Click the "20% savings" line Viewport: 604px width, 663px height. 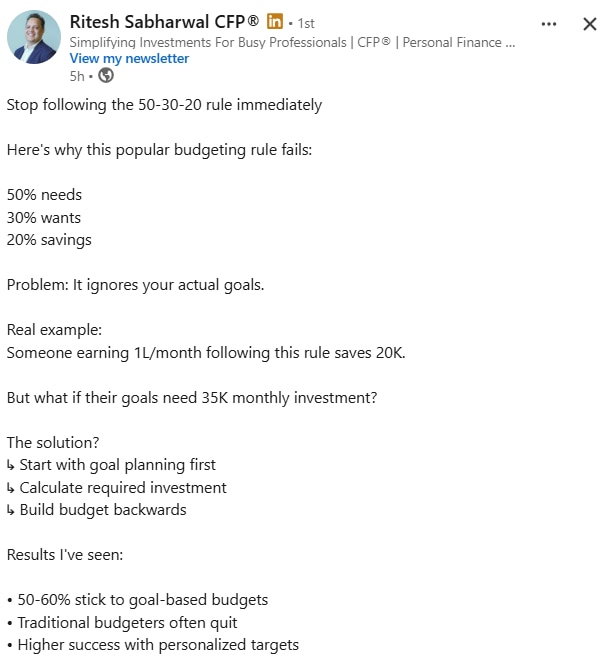point(49,240)
